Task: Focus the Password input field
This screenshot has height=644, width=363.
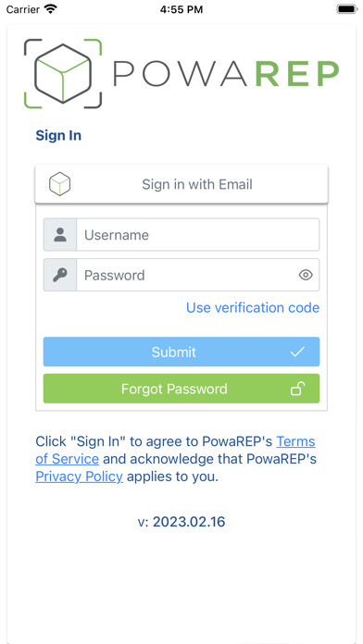Action: click(x=198, y=275)
